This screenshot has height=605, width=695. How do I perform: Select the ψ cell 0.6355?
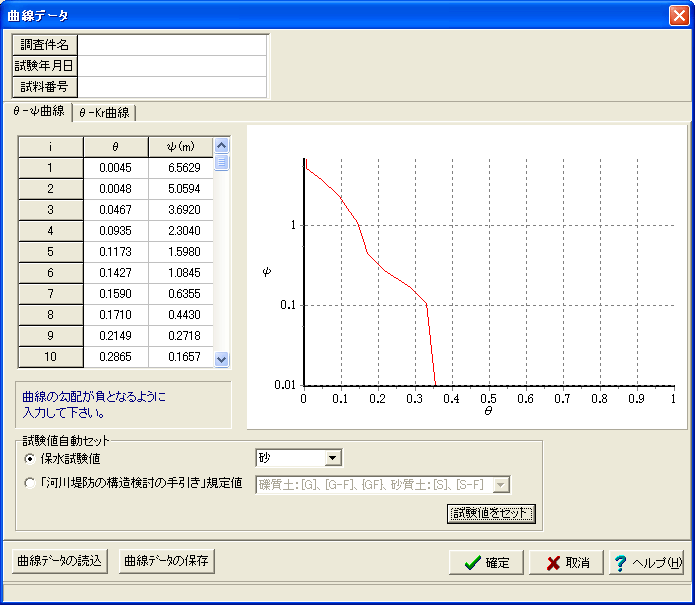coord(181,293)
